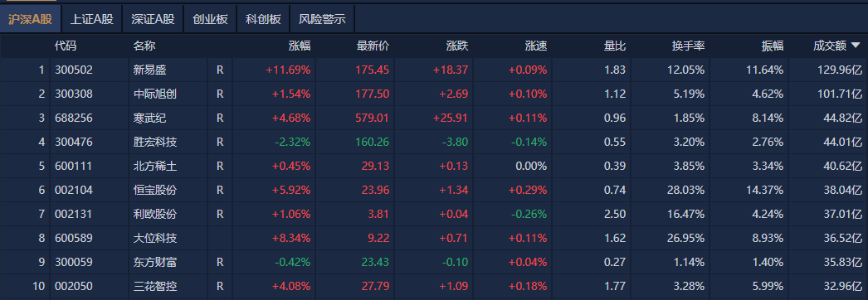Screen dimensions: 868x300
Task: Switch to the 深证A股 tab
Action: click(x=153, y=19)
